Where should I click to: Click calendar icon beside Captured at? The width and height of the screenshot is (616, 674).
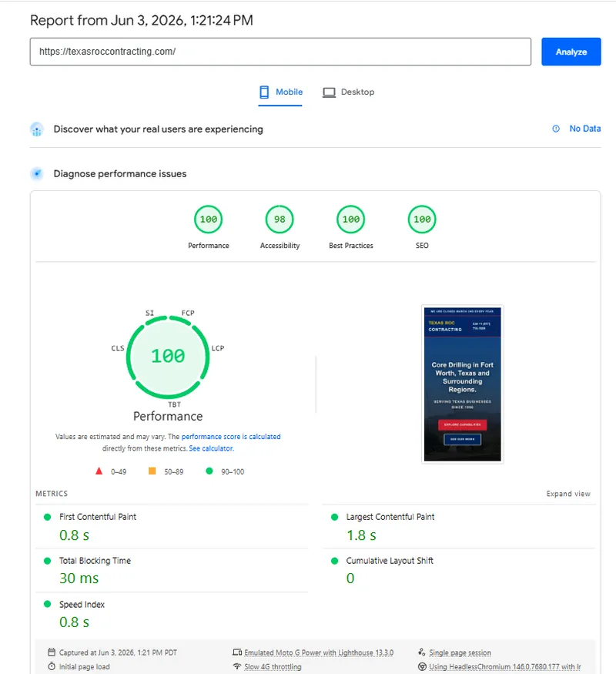(52, 652)
